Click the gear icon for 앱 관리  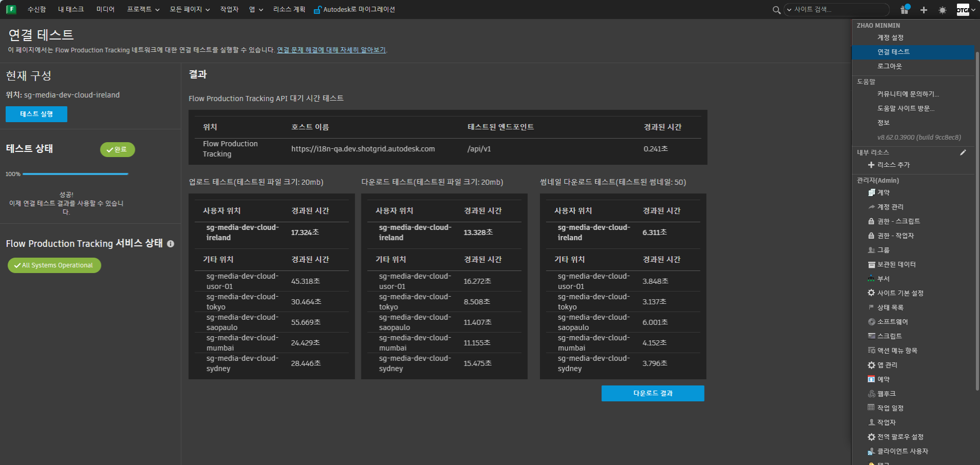[871, 365]
